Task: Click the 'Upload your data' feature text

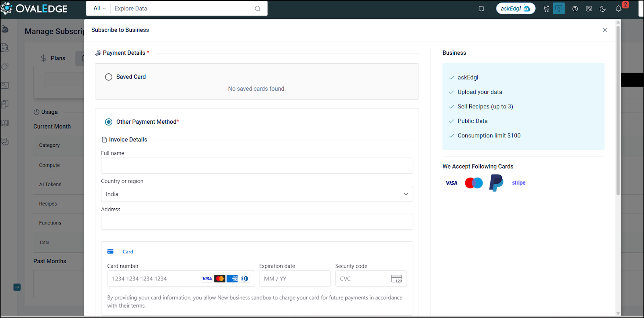Action: tap(480, 92)
